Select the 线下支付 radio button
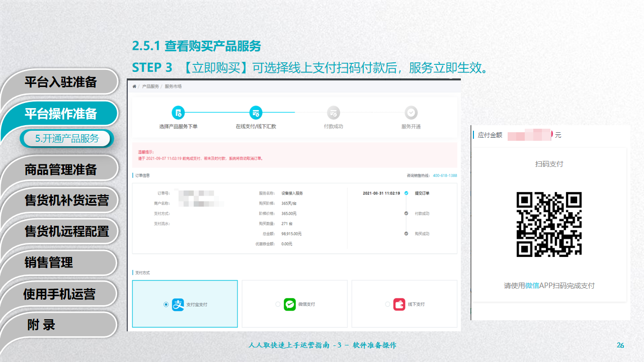The image size is (644, 362). 387,304
